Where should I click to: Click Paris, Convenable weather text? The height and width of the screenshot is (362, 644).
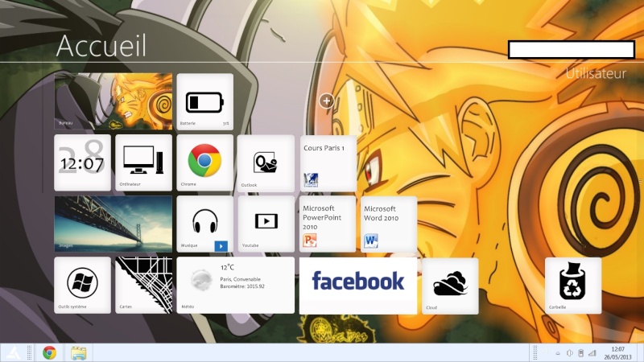pyautogui.click(x=240, y=279)
